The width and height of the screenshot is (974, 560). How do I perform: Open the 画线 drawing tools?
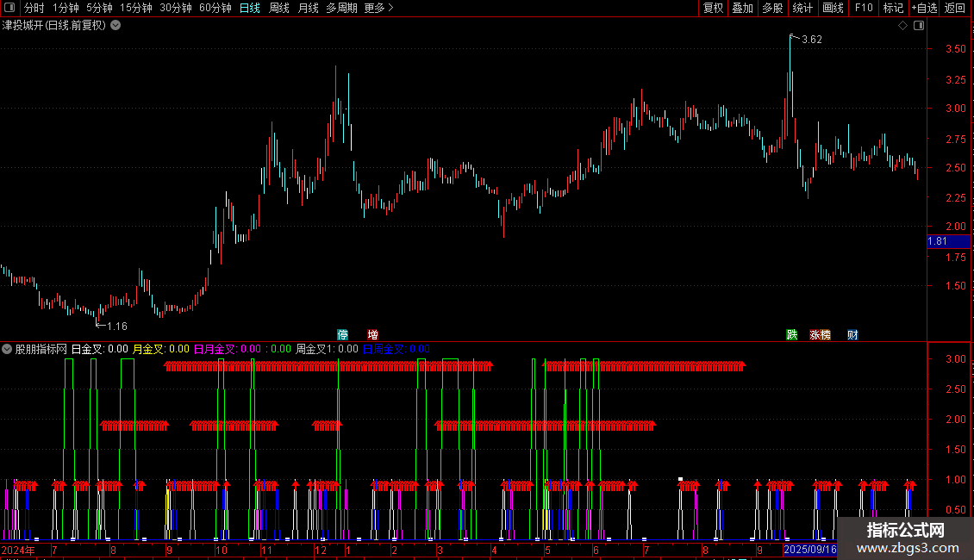click(833, 8)
